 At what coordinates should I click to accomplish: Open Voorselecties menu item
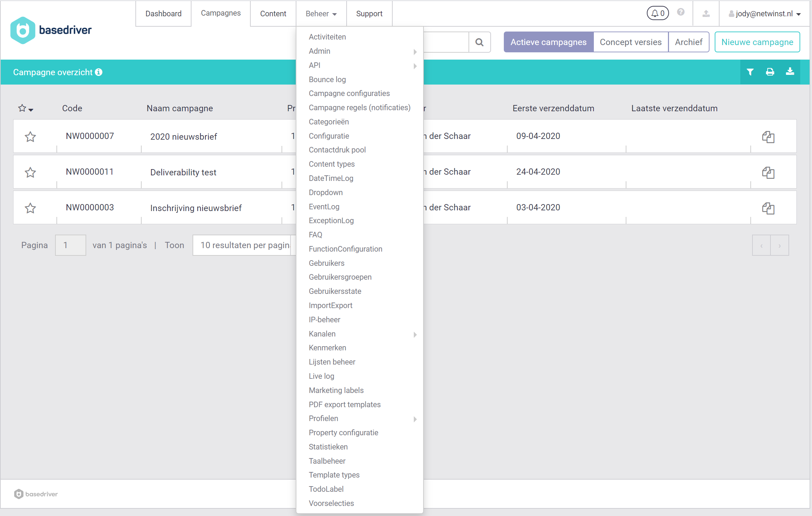pyautogui.click(x=331, y=504)
